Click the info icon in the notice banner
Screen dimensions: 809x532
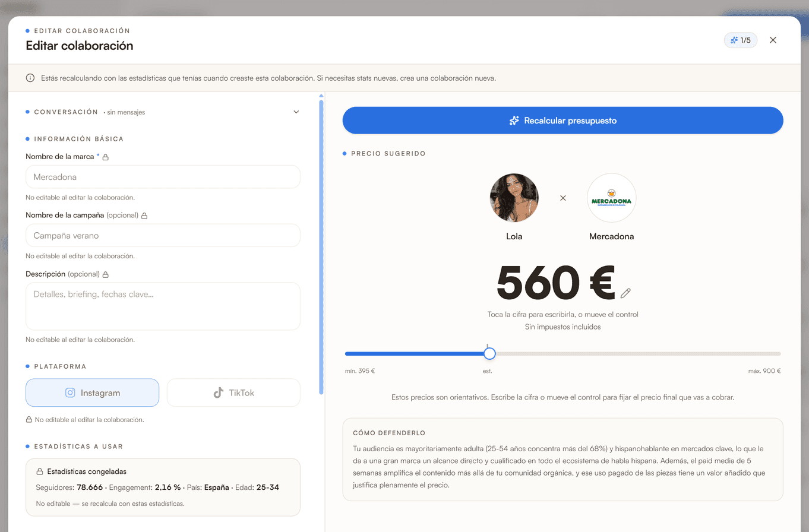click(30, 78)
